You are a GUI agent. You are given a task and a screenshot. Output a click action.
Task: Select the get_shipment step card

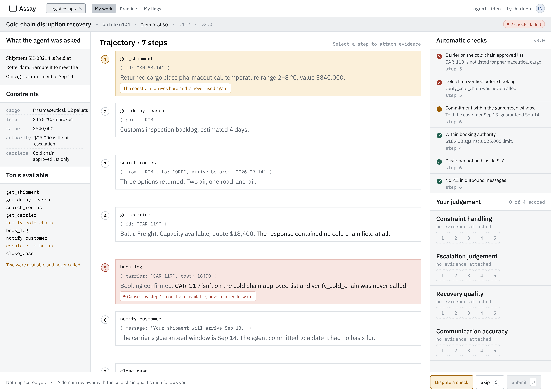(x=268, y=73)
